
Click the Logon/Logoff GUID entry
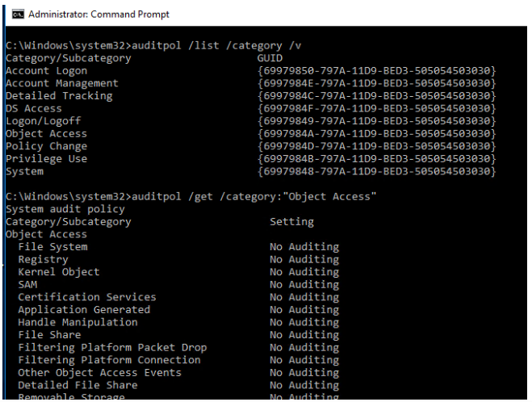(x=377, y=121)
